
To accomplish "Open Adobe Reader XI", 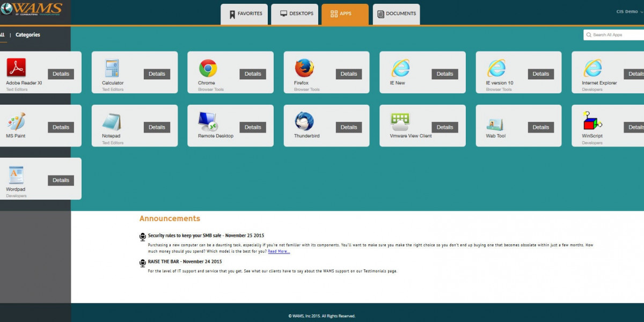I will point(17,69).
